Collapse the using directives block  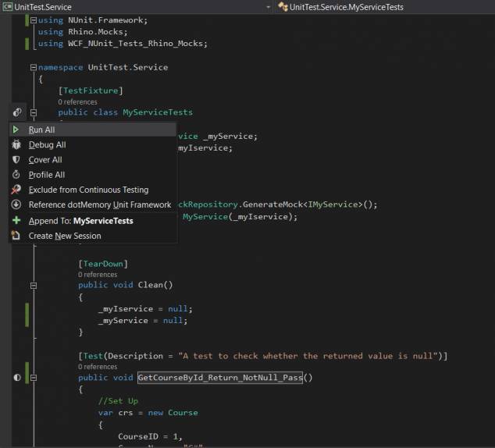tap(34, 20)
